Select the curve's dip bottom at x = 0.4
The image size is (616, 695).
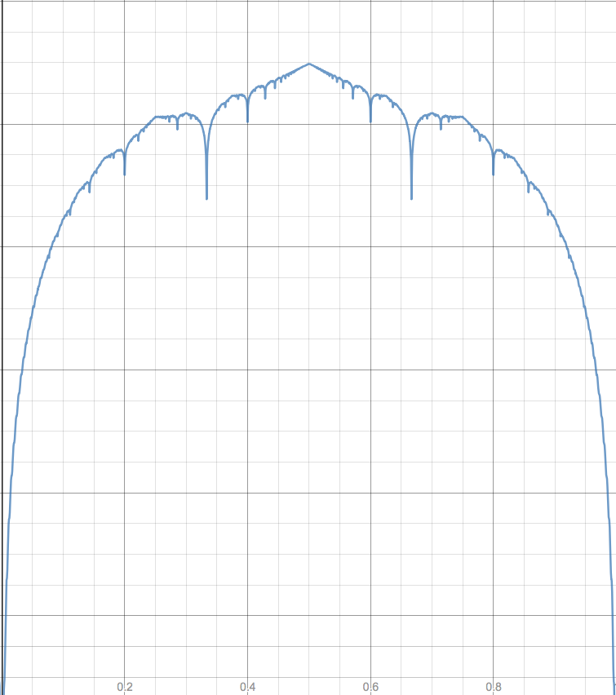pyautogui.click(x=247, y=120)
